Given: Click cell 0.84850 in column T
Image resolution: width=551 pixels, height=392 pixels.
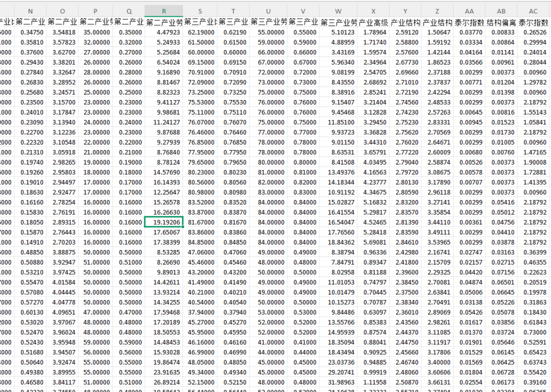Looking at the screenshot, I should 233,243.
